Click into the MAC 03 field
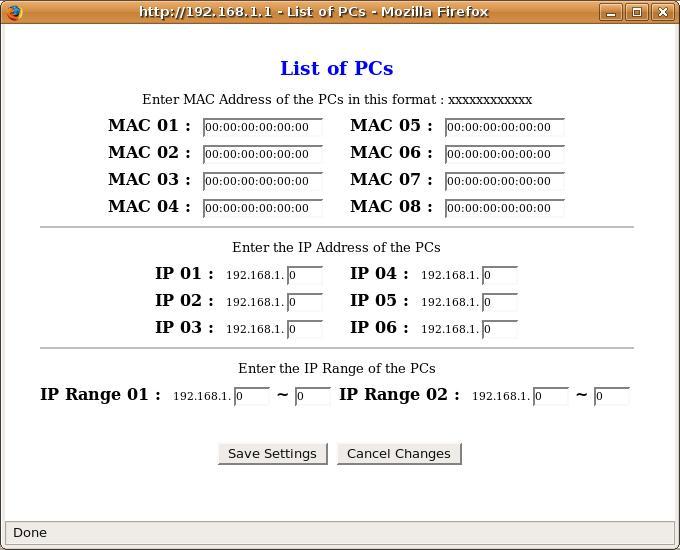 (x=262, y=181)
